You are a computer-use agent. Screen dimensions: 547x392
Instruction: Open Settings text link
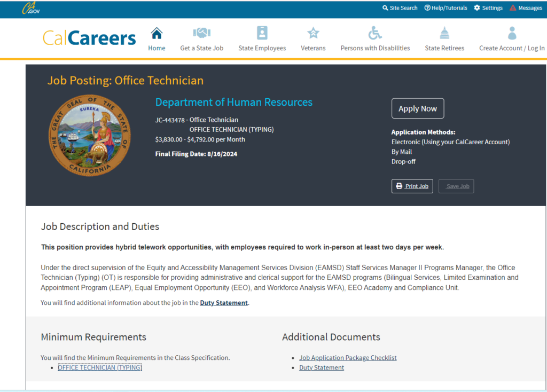click(x=492, y=7)
